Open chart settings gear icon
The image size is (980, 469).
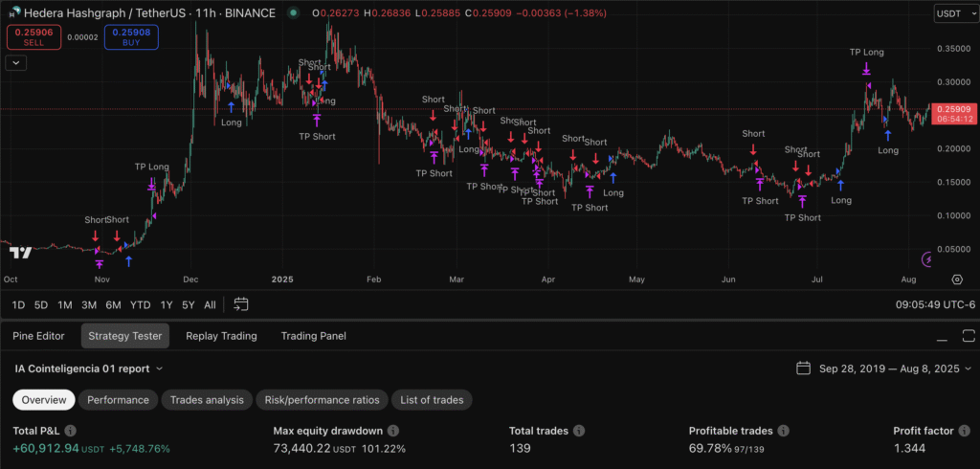tap(957, 279)
